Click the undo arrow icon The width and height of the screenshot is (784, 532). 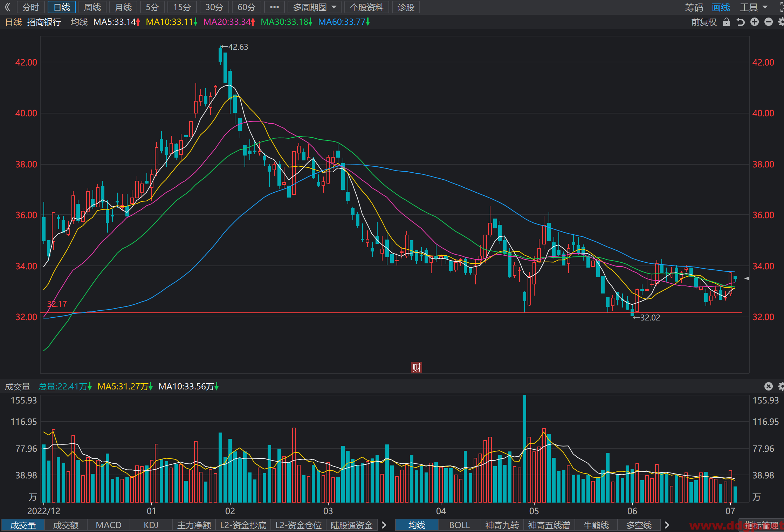740,22
